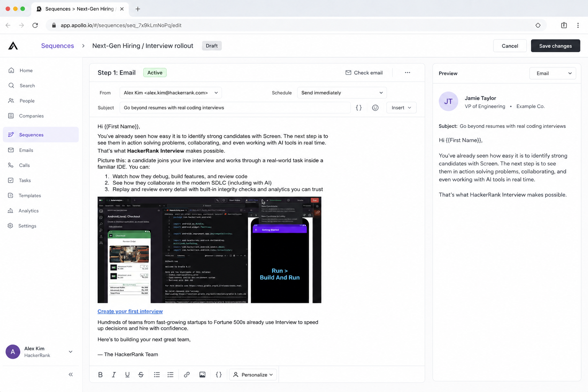Screen dimensions: 588x392
Task: Click Create your first interview link
Action: tap(130, 311)
